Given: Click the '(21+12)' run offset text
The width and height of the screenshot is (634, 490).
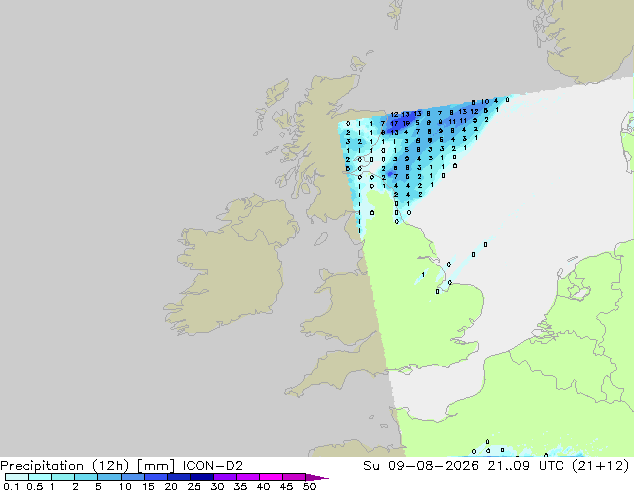Looking at the screenshot, I should tap(601, 466).
